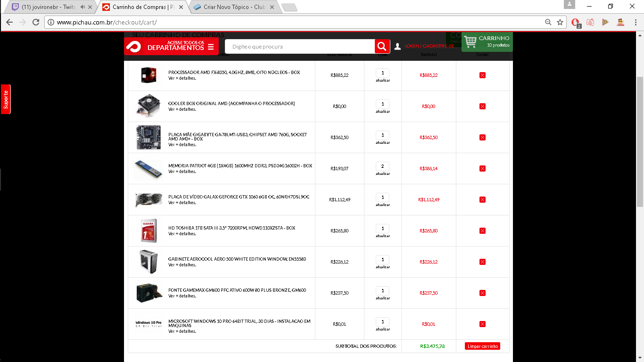
Task: Click the quantity field for Patriot 4GB memory
Action: coord(383,166)
